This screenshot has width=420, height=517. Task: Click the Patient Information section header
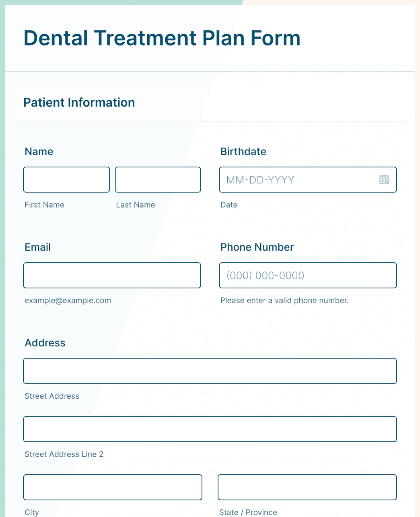point(79,103)
